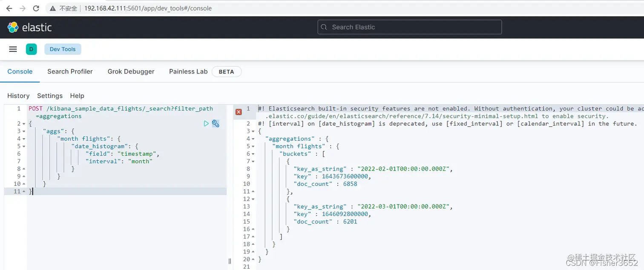This screenshot has width=644, height=270.
Task: Open the Painless Lab tab
Action: [188, 71]
